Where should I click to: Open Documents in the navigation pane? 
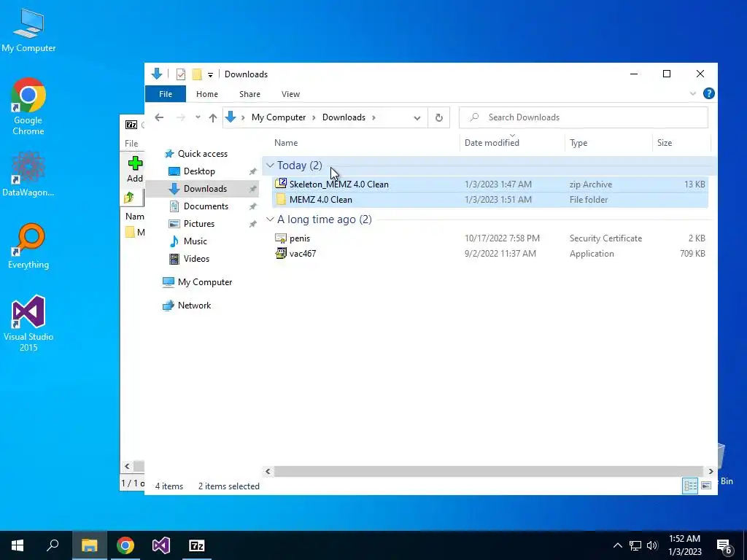pyautogui.click(x=206, y=206)
